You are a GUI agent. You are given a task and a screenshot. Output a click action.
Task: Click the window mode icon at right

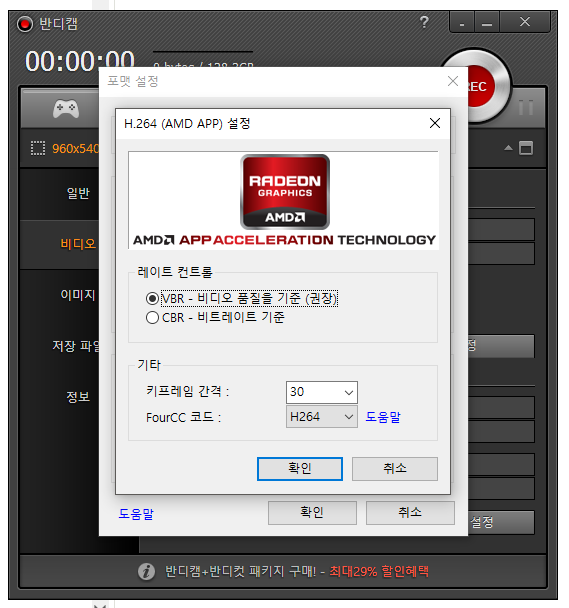526,148
